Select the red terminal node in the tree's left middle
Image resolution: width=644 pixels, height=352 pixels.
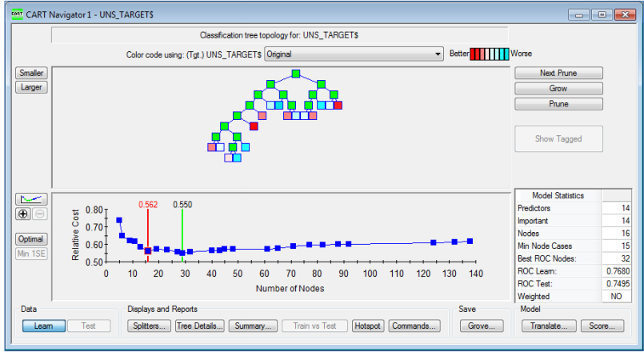tap(254, 126)
